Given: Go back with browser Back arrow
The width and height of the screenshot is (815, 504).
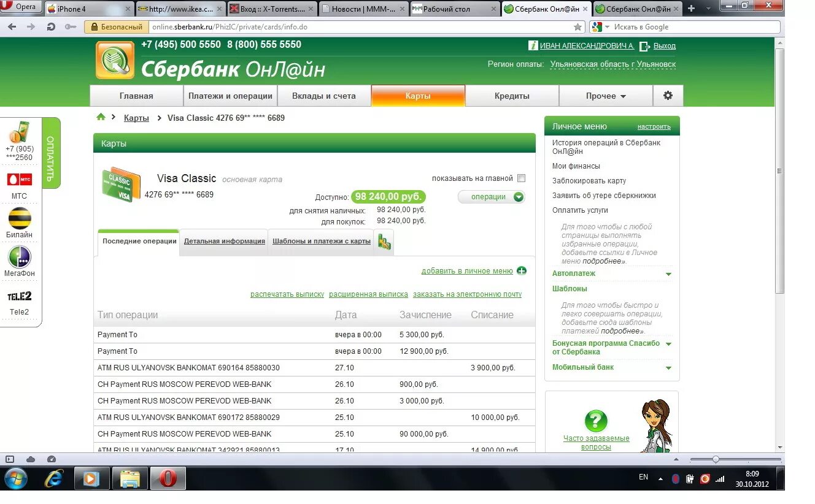Looking at the screenshot, I should (x=12, y=27).
